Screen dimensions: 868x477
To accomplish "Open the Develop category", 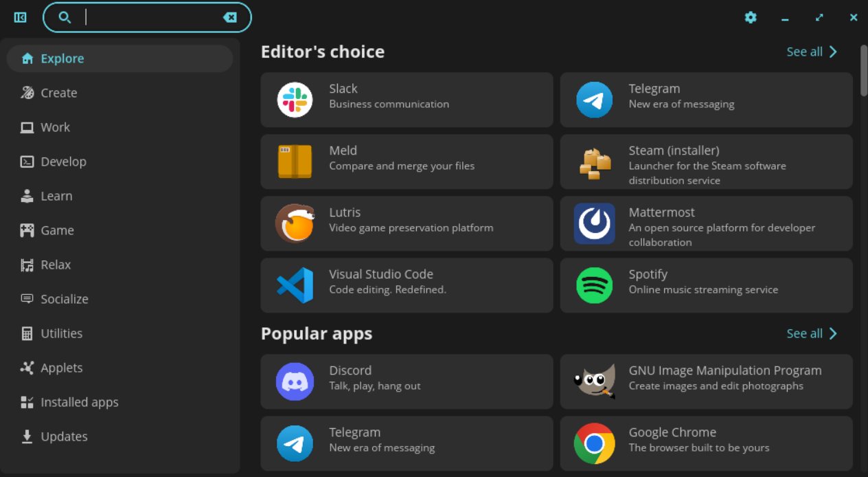I will pos(63,162).
